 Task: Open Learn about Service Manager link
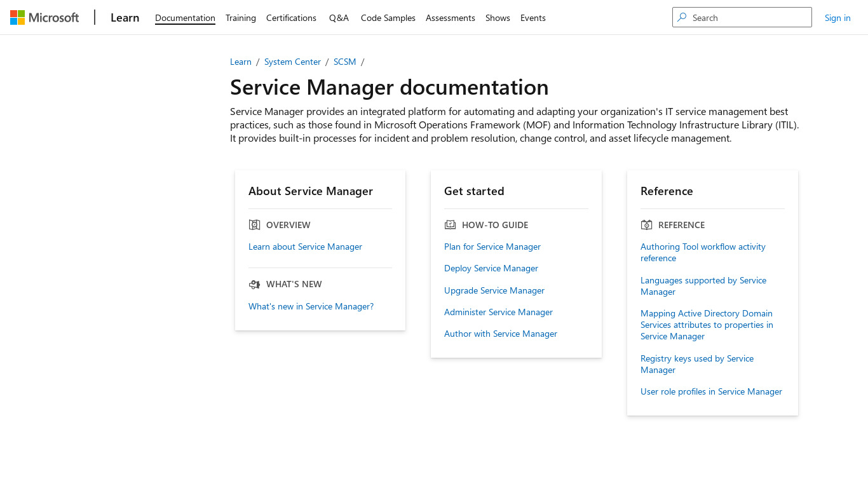(x=305, y=247)
